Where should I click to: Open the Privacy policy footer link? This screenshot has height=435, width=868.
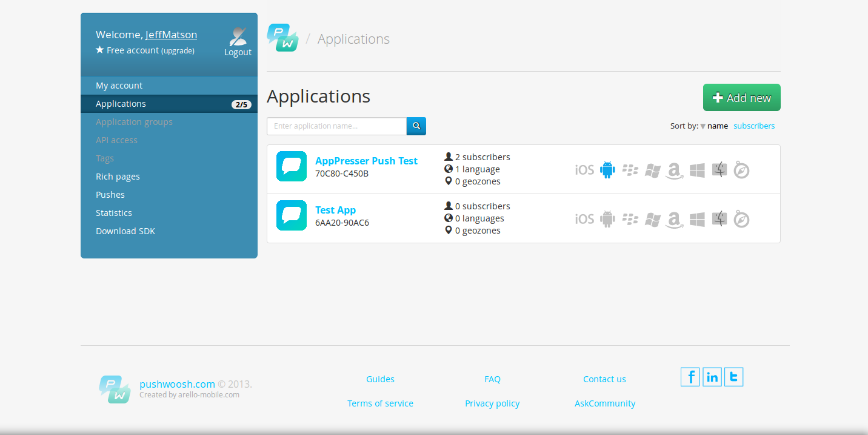[x=492, y=403]
